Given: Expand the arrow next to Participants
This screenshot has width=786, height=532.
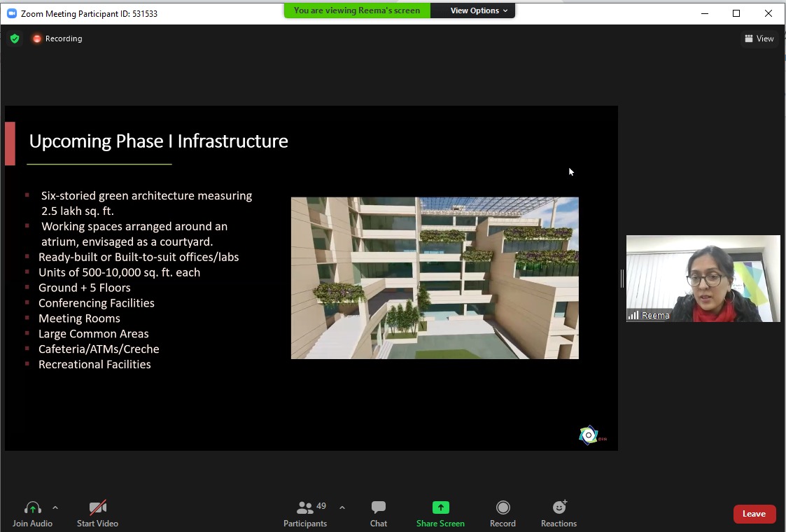Looking at the screenshot, I should (342, 507).
